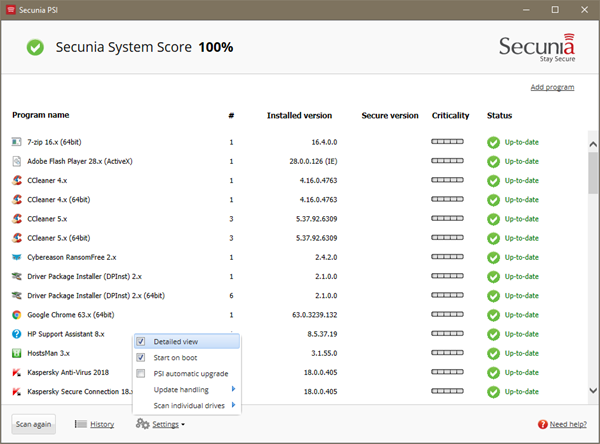600x444 pixels.
Task: Click the criticality bar for 7-zip 16.x
Action: (x=447, y=142)
